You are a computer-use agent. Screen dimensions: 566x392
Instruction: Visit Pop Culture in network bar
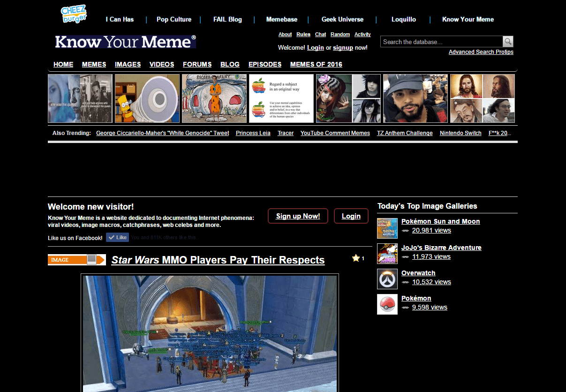[174, 19]
